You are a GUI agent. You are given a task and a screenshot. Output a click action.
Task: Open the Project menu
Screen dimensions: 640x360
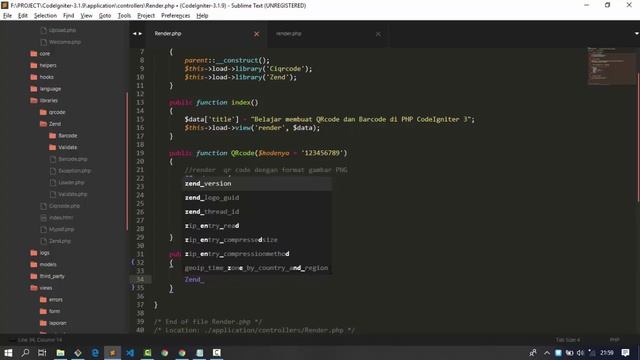coord(146,16)
